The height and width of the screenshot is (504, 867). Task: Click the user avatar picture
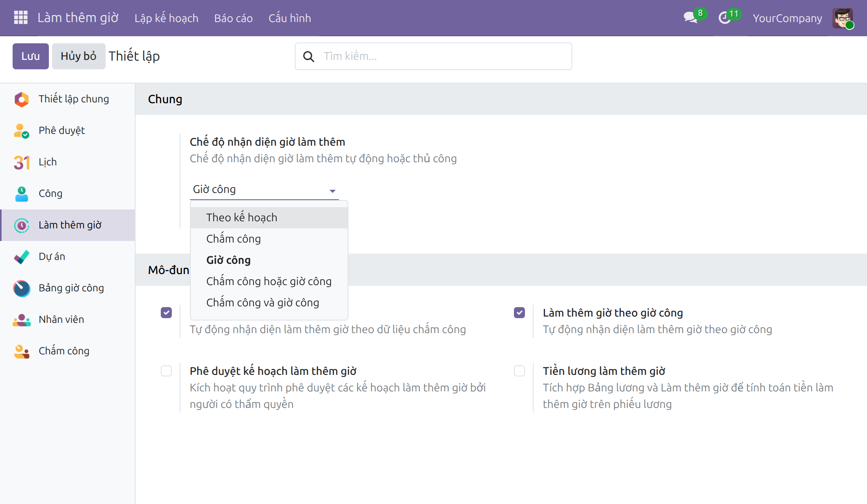[843, 18]
